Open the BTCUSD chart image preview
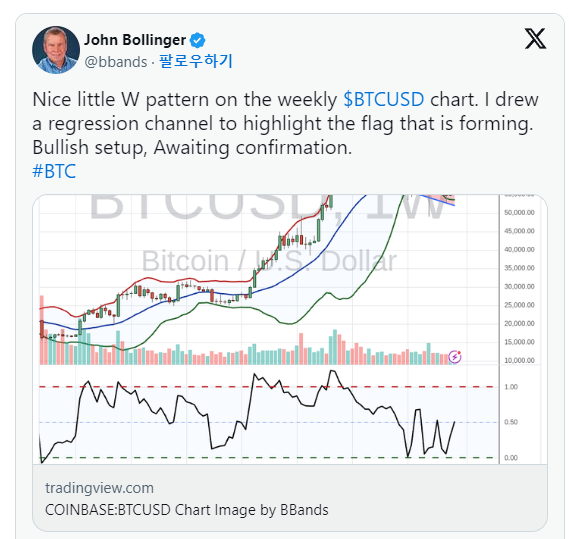Image resolution: width=569 pixels, height=539 pixels. pyautogui.click(x=290, y=329)
